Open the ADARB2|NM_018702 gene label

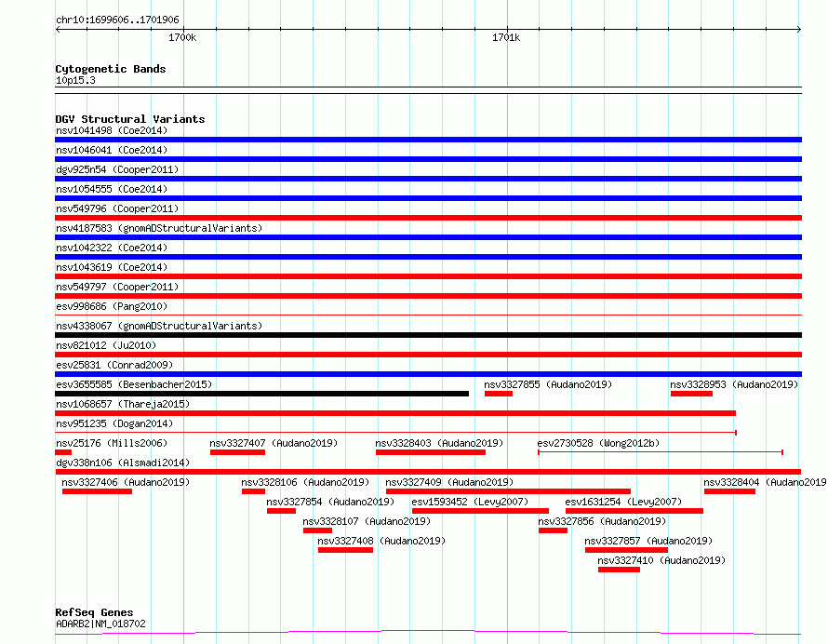pos(100,624)
